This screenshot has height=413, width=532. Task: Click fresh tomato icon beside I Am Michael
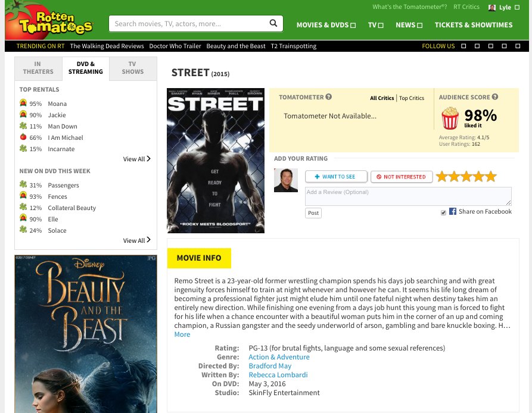(x=23, y=137)
